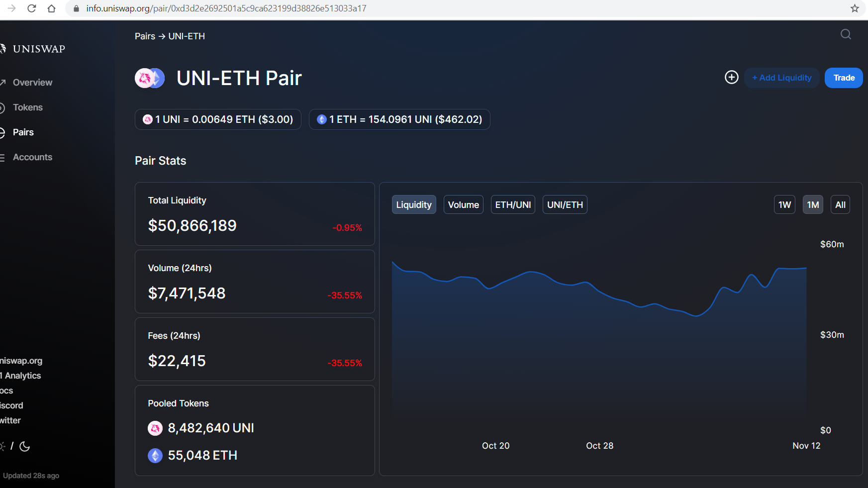Click the liquidity area chart line

pos(599,291)
